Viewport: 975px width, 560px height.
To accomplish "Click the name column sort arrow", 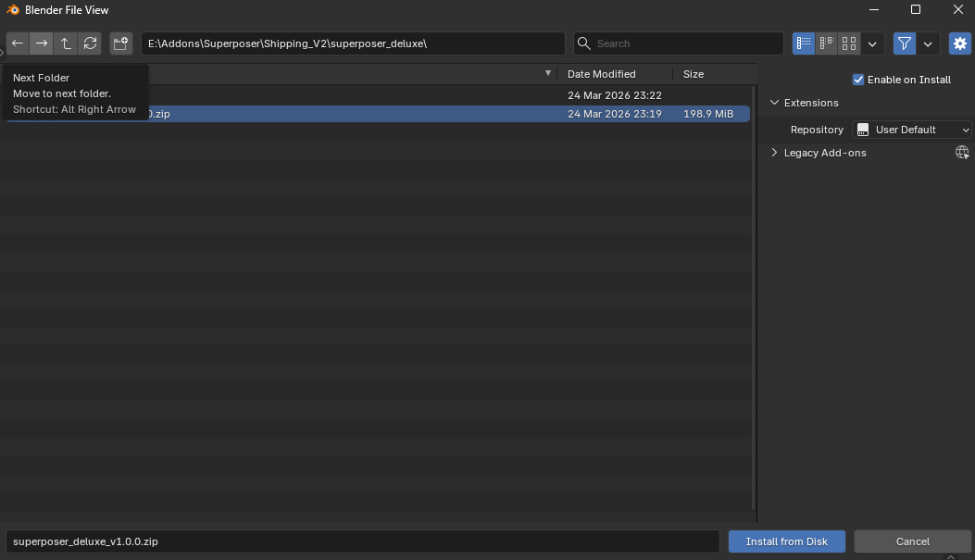I will 548,73.
